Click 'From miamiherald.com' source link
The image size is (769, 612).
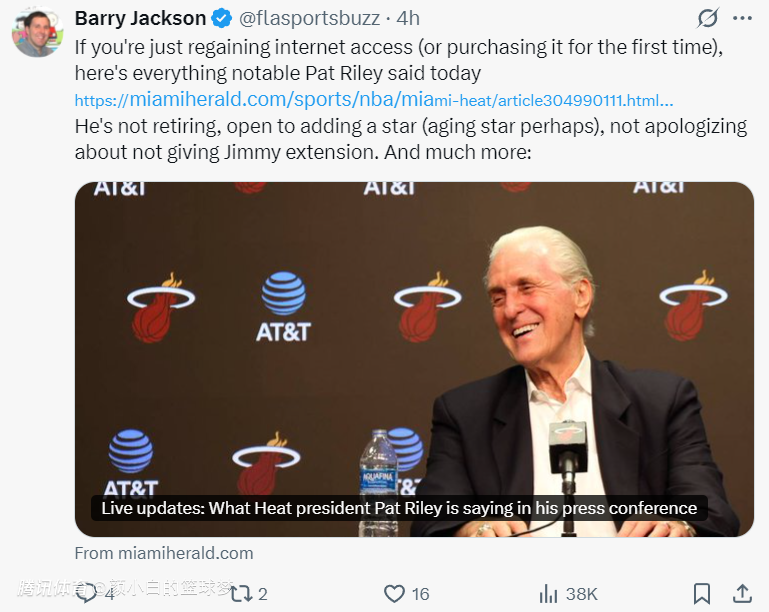(164, 553)
